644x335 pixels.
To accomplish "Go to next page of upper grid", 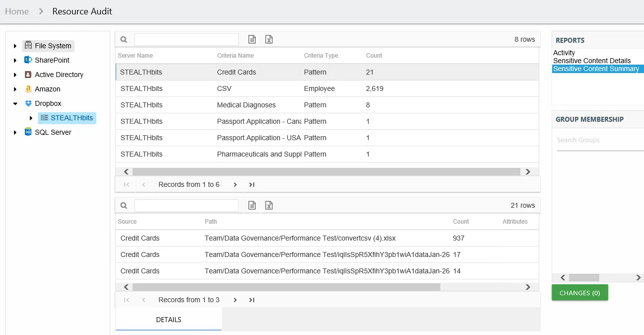I will (x=235, y=184).
